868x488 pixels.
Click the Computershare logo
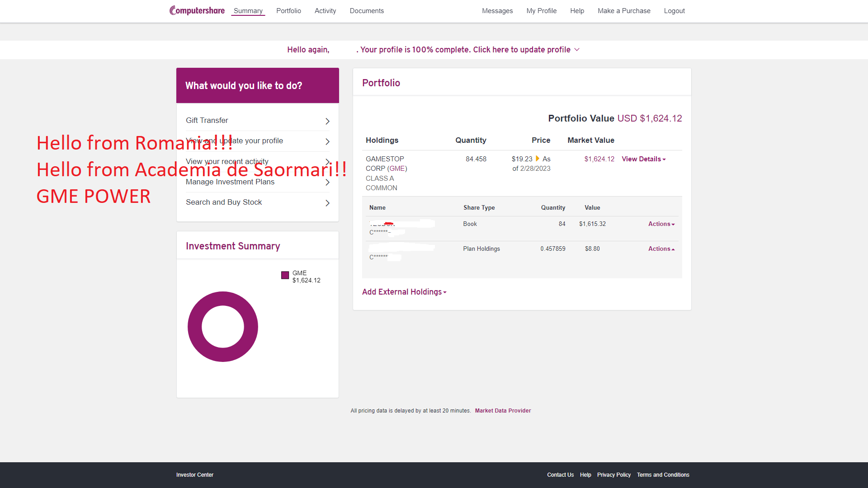coord(197,10)
